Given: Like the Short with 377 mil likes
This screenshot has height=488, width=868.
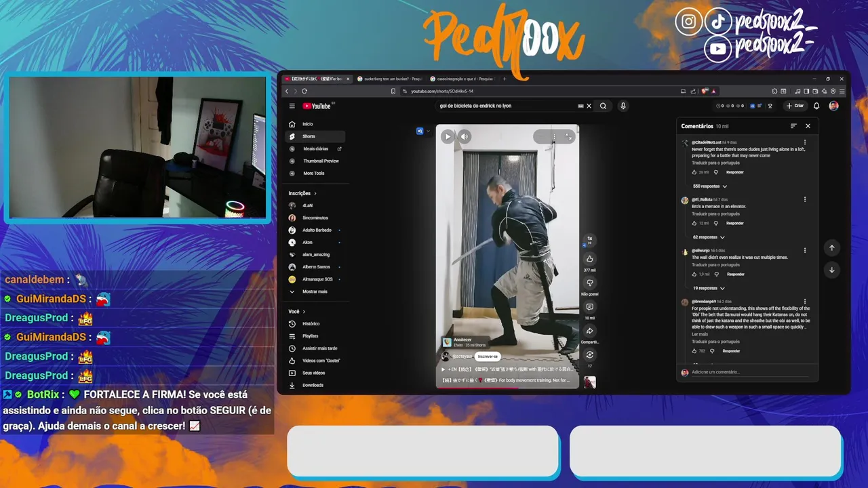Looking at the screenshot, I should (589, 259).
